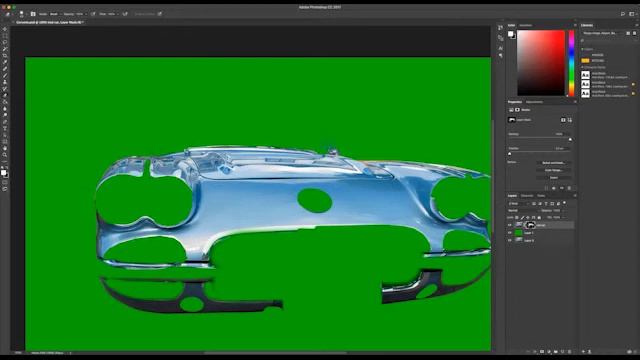Image resolution: width=640 pixels, height=360 pixels.
Task: Open the layer Kind filter dropdown
Action: 519,203
